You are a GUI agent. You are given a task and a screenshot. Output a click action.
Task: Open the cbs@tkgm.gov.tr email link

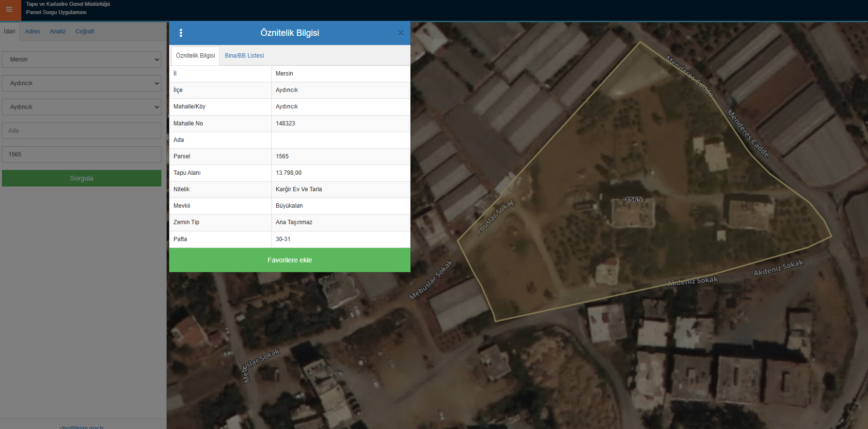(82, 427)
